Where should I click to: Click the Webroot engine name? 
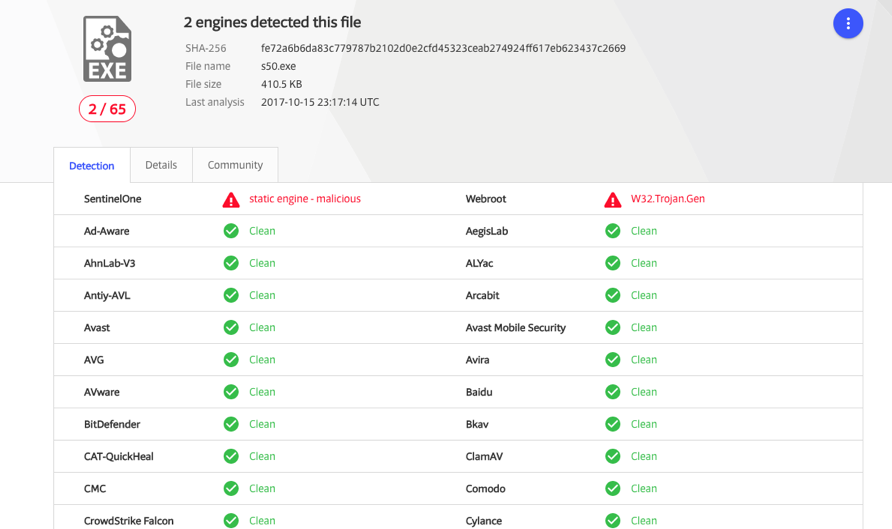coord(486,199)
